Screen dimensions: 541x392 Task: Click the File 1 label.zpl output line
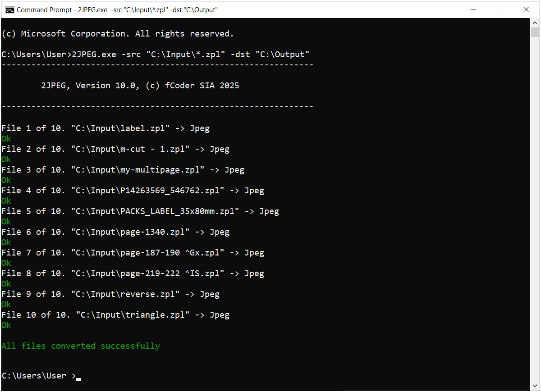coord(105,128)
